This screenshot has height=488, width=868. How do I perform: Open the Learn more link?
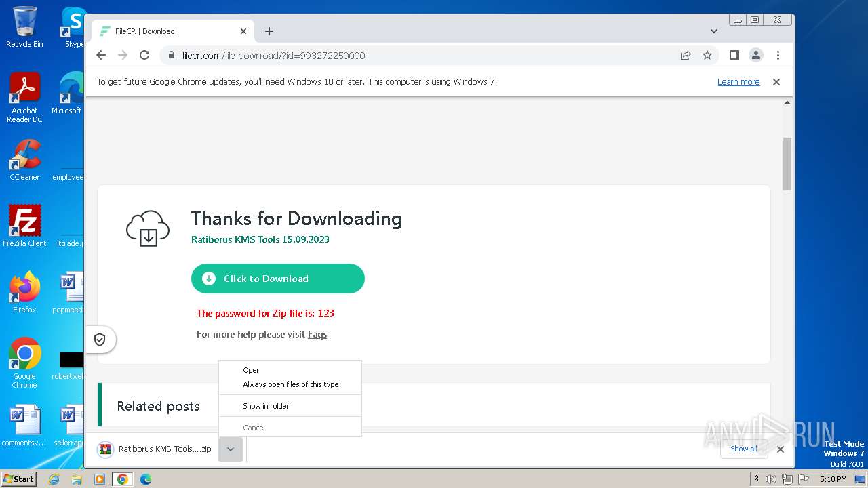pyautogui.click(x=738, y=82)
